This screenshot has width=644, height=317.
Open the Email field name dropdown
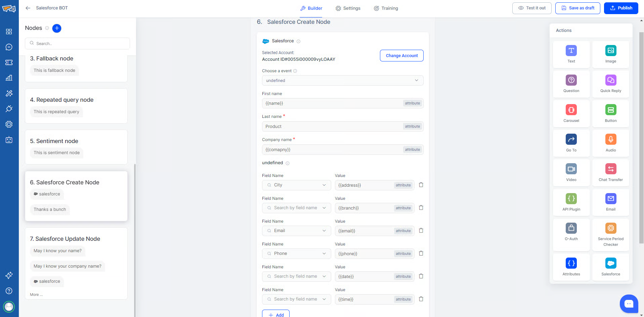click(296, 231)
